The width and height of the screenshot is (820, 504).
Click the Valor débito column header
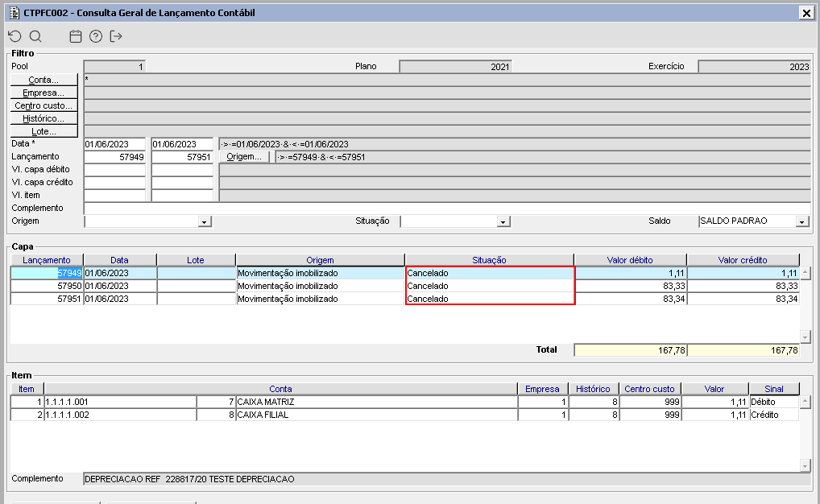click(630, 260)
